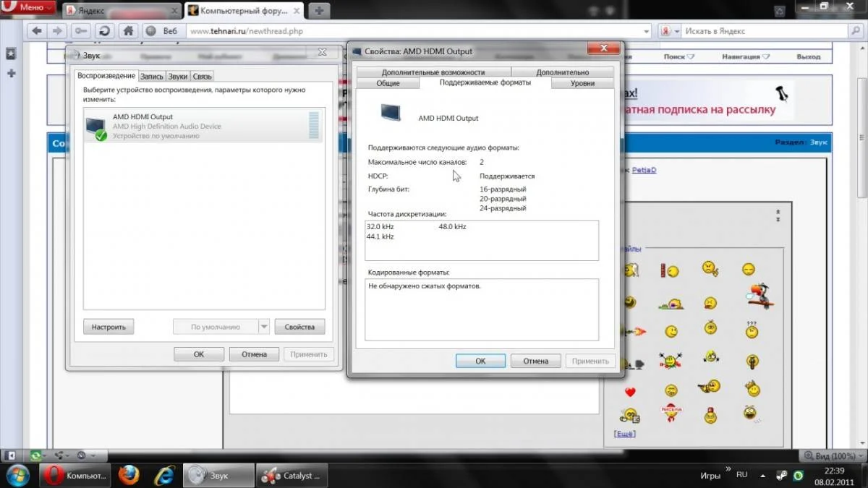Image resolution: width=868 pixels, height=488 pixels.
Task: Click the www.tehnari.ru address field
Action: 414,31
